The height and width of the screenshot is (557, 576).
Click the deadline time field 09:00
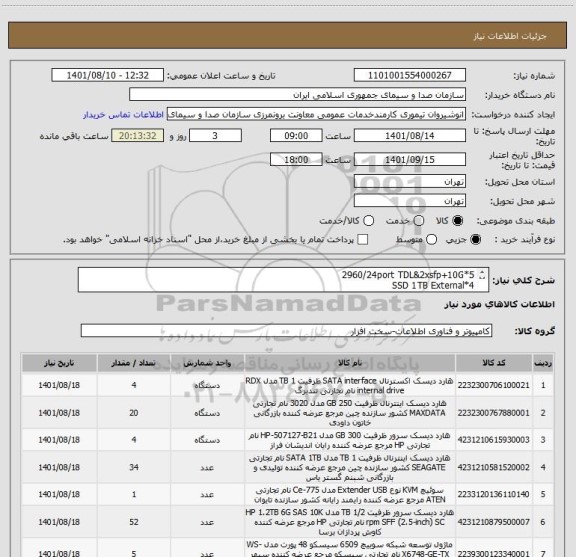pyautogui.click(x=296, y=136)
